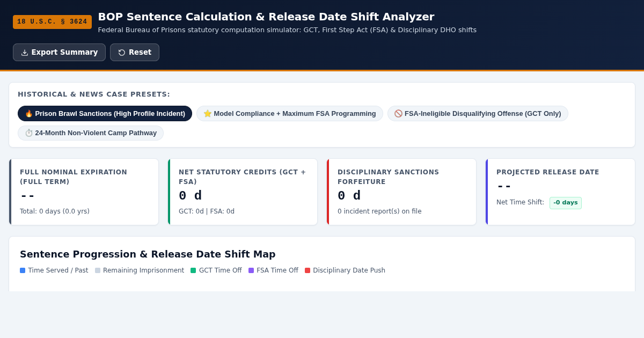The image size is (644, 338).
Task: Click the green GCT Time Off swatch
Action: tap(193, 270)
